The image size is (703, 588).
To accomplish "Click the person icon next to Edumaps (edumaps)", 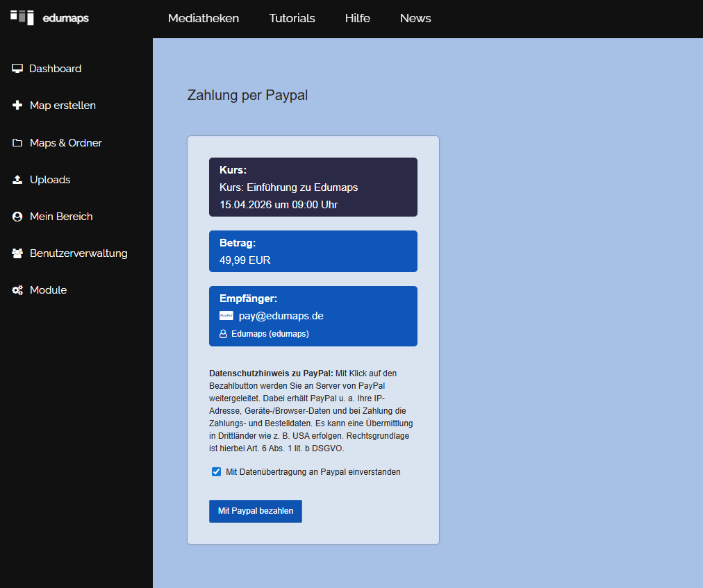I will coord(224,334).
